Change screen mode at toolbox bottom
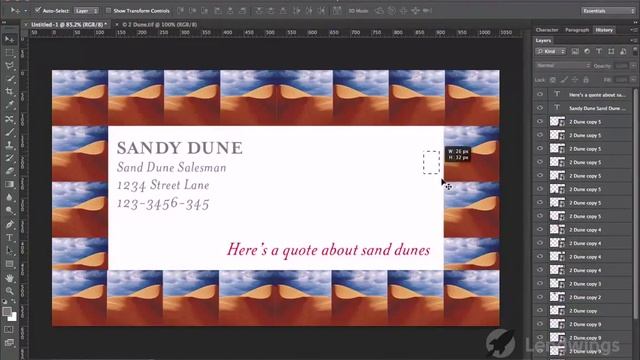Screen dimensions: 640x360 [x=9, y=342]
